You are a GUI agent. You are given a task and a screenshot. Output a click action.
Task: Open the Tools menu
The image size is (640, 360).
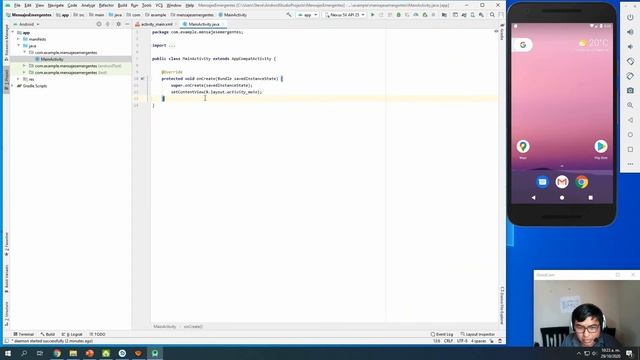coord(147,5)
